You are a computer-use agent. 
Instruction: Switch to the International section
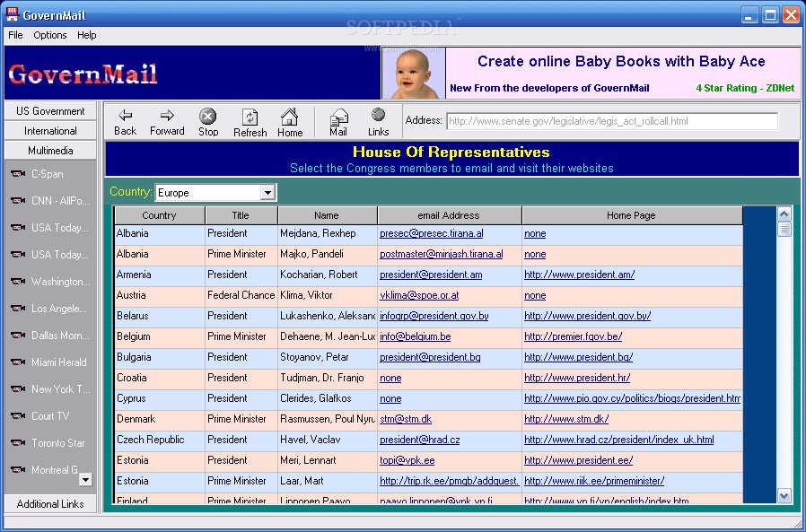pyautogui.click(x=50, y=131)
